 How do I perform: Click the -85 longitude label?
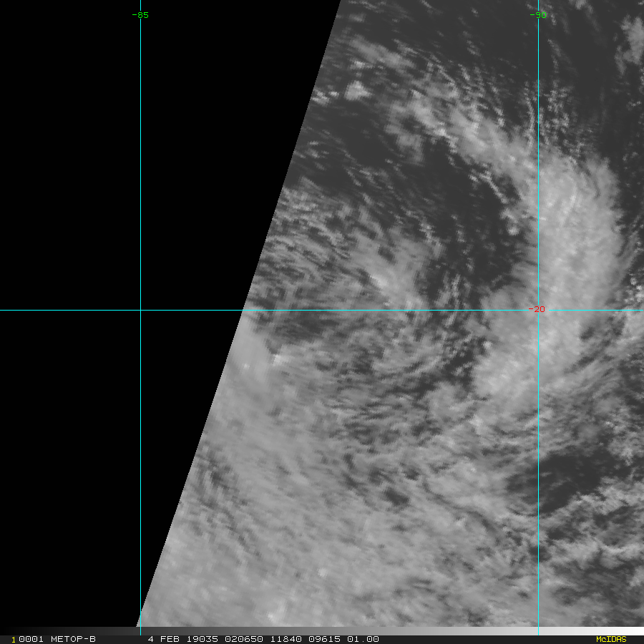(140, 15)
